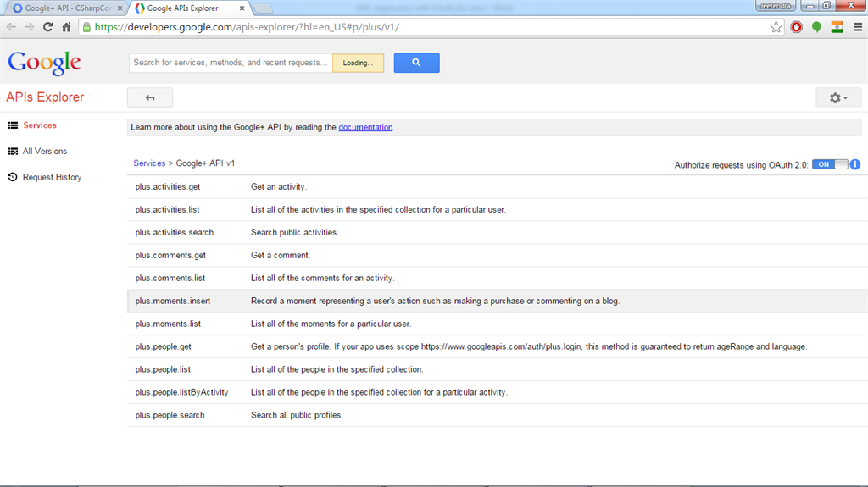Click the search services input field
Image resolution: width=868 pixels, height=487 pixels.
click(x=230, y=63)
